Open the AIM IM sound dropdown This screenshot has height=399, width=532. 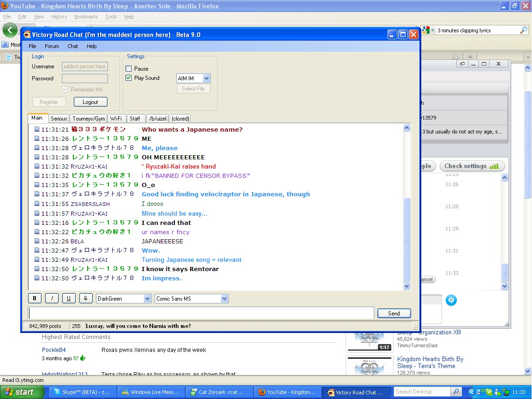tap(206, 79)
